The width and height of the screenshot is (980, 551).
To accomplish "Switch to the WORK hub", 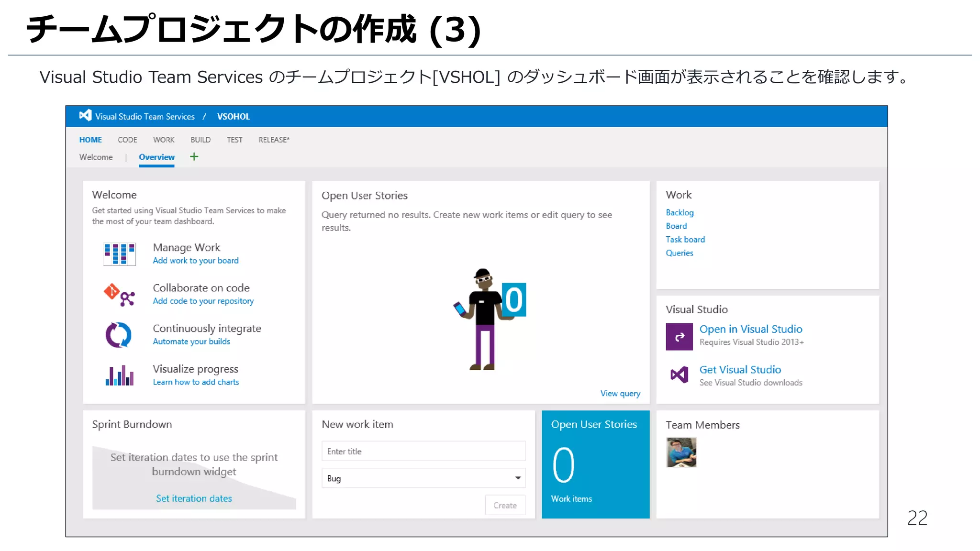I will pyautogui.click(x=164, y=140).
